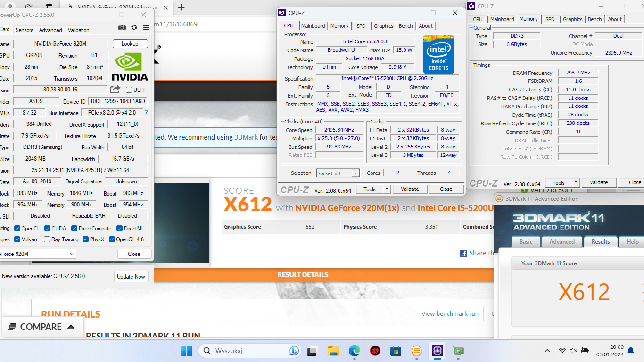Click the Lookup button in GPU-Z

[130, 44]
